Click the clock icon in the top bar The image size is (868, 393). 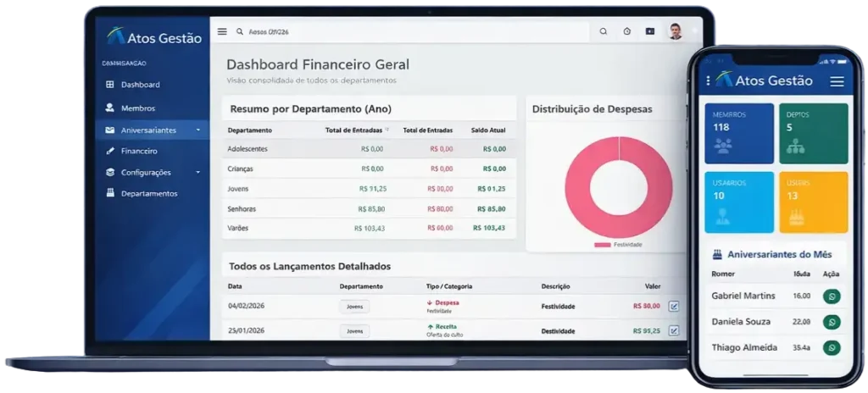coord(626,31)
